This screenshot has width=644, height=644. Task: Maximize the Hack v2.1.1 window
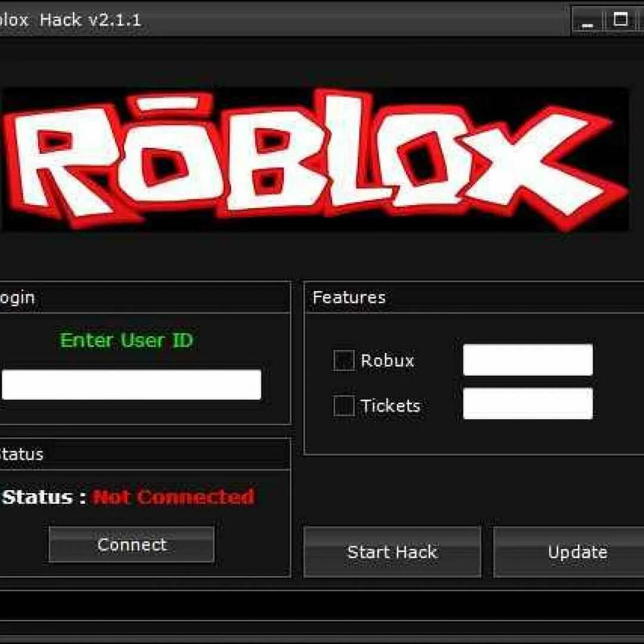pyautogui.click(x=620, y=20)
